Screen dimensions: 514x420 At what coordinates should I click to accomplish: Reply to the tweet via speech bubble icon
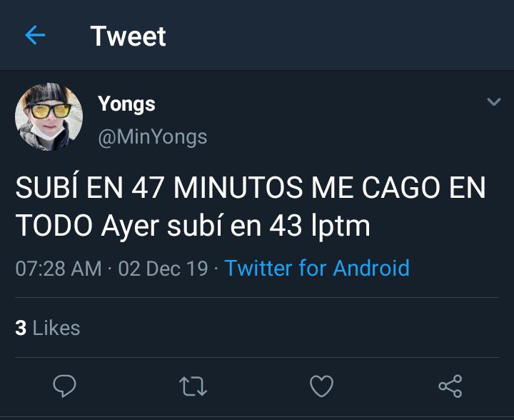tap(64, 386)
